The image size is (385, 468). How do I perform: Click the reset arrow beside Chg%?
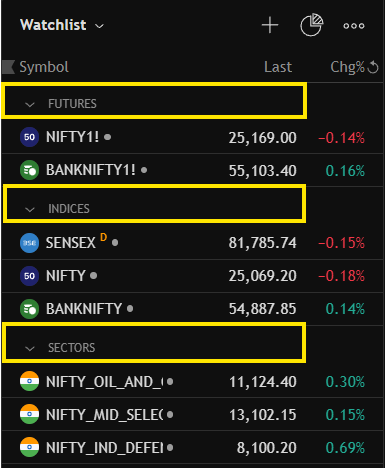373,67
